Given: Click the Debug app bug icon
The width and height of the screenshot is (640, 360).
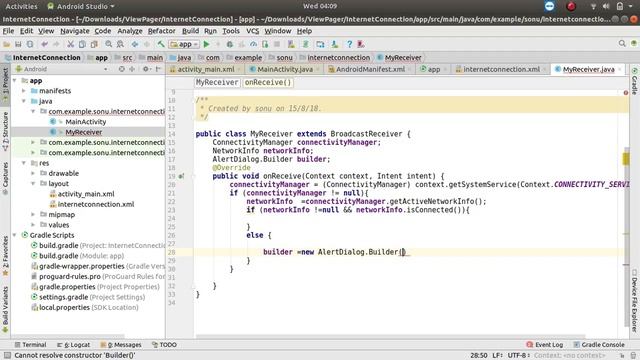Looking at the screenshot, I should click(x=230, y=44).
